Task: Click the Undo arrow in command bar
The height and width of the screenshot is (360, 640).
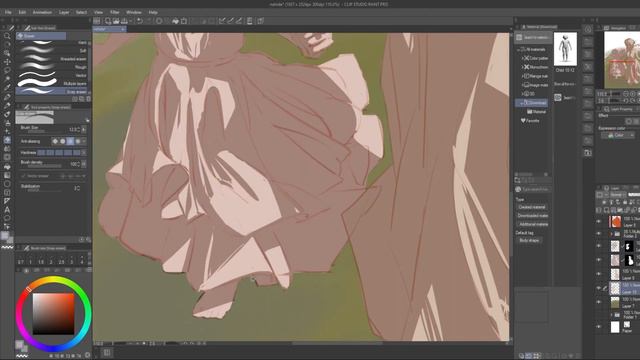Action: (x=140, y=21)
